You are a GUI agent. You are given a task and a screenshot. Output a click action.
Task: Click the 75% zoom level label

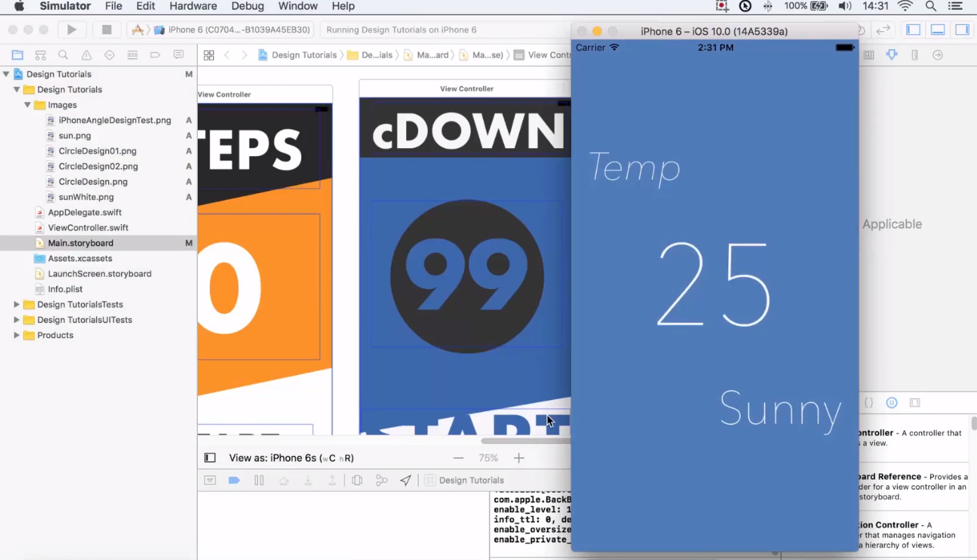point(488,458)
